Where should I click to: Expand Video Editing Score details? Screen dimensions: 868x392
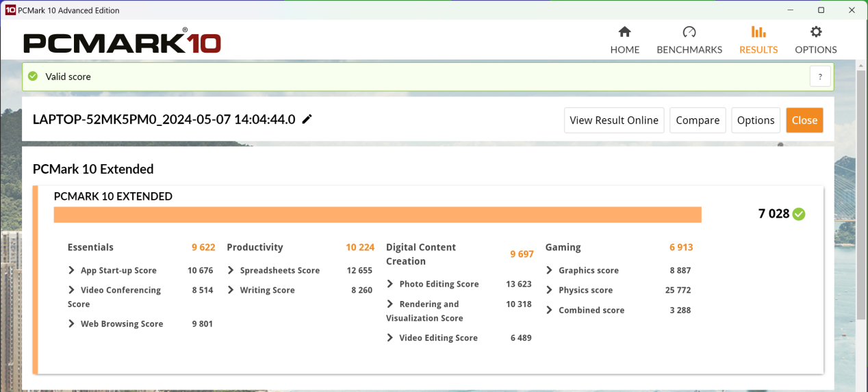390,338
